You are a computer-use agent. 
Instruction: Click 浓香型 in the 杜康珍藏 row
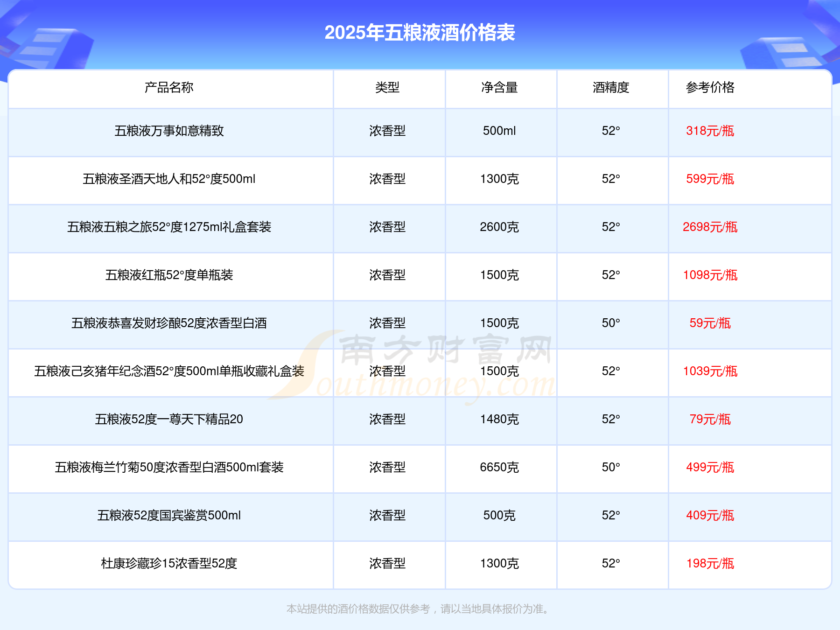pyautogui.click(x=387, y=563)
